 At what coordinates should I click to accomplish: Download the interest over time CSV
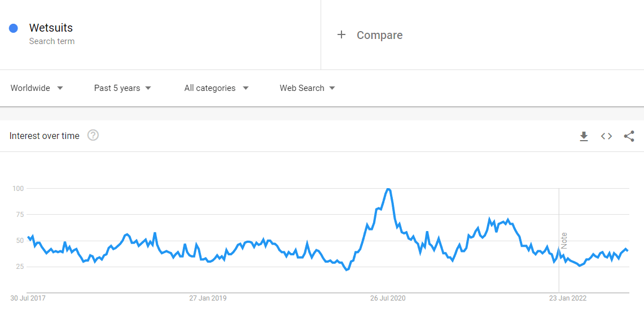click(x=584, y=136)
